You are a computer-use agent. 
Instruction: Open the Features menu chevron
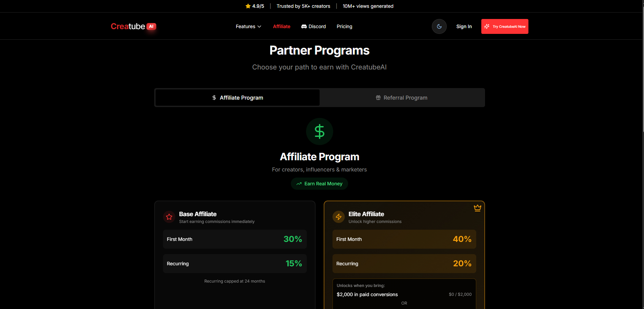tap(260, 26)
